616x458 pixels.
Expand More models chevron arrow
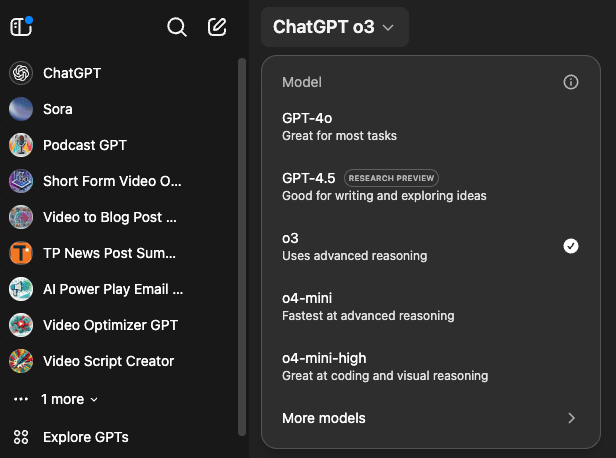click(571, 418)
